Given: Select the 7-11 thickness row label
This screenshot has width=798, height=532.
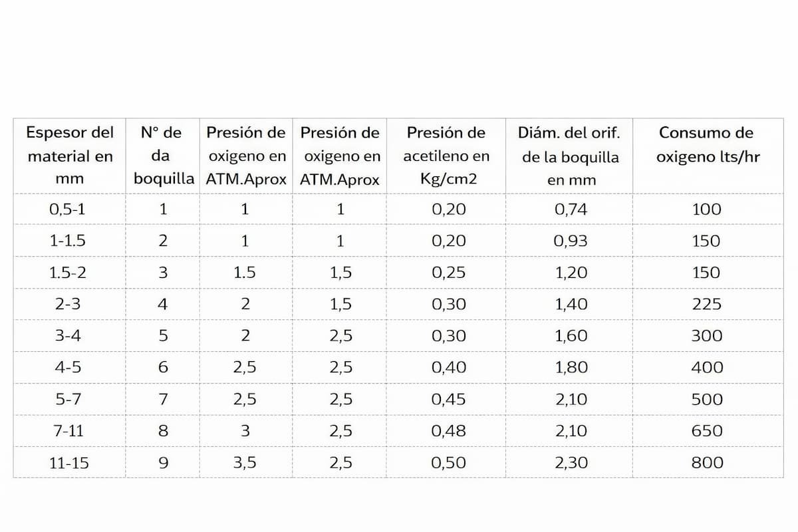Looking at the screenshot, I should coord(67,431).
